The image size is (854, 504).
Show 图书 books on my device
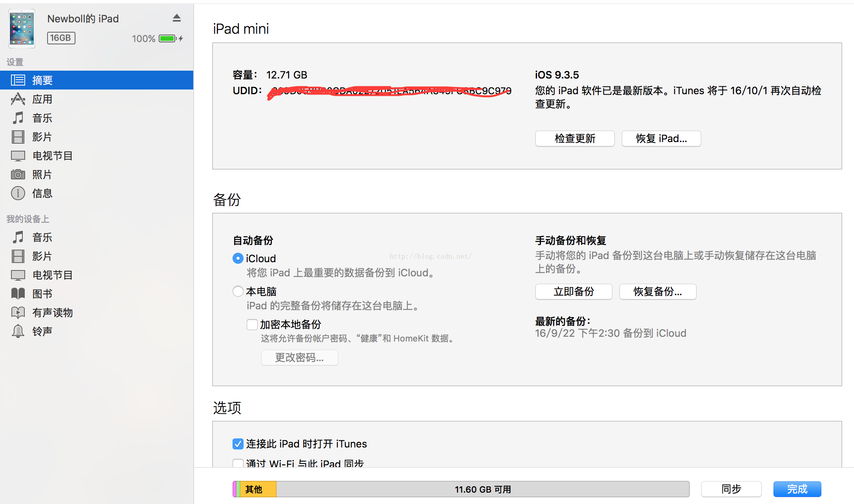click(97, 294)
